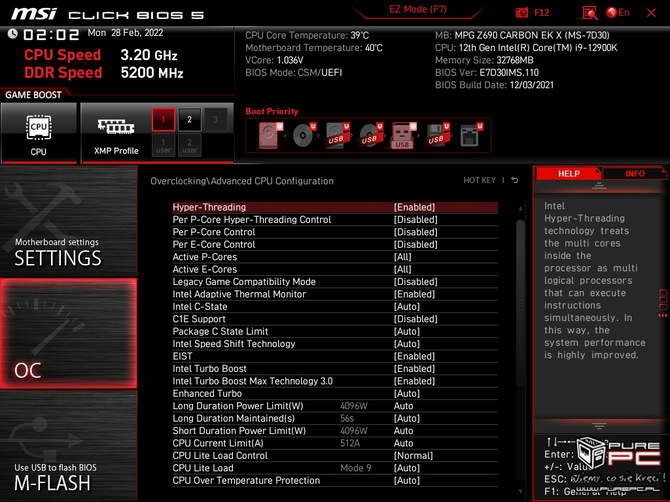Change CPU Lite Load Control value
This screenshot has width=670, height=502.
click(x=413, y=455)
